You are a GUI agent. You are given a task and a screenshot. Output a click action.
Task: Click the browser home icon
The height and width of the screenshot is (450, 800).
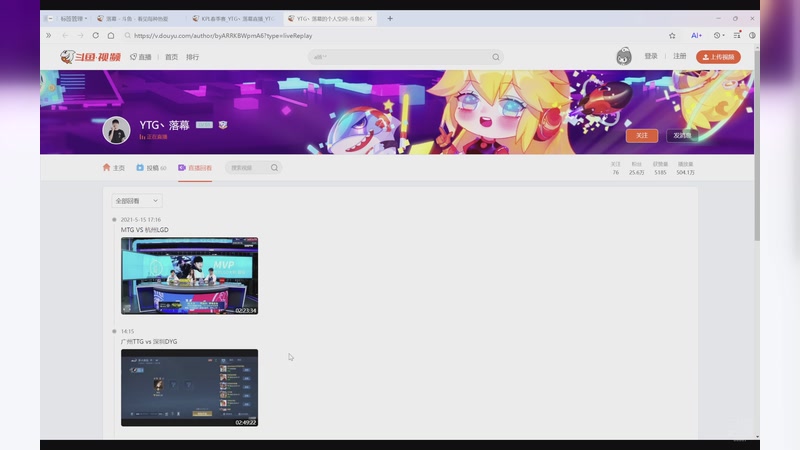click(x=111, y=36)
